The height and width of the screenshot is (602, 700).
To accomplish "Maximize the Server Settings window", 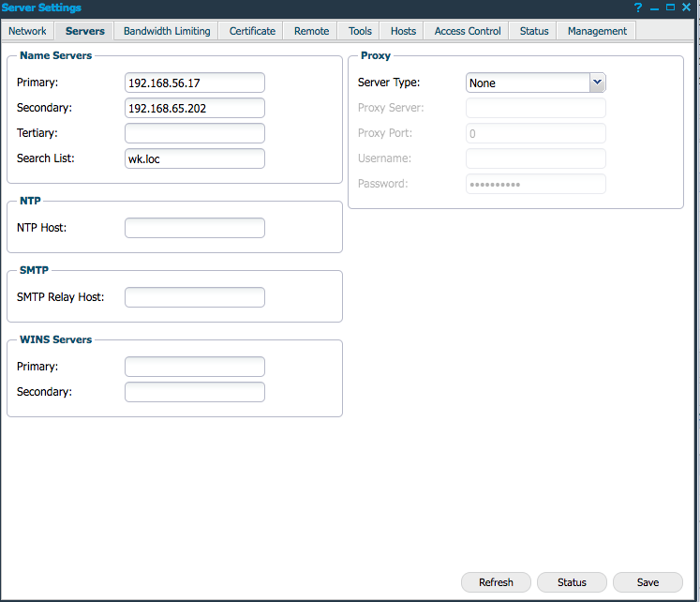I will [671, 8].
